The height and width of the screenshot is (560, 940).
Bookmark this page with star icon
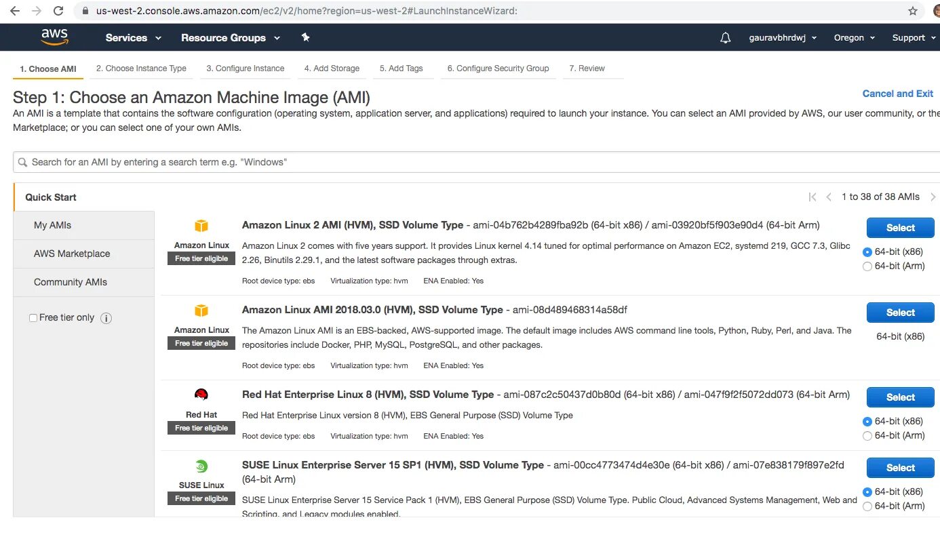coord(913,11)
